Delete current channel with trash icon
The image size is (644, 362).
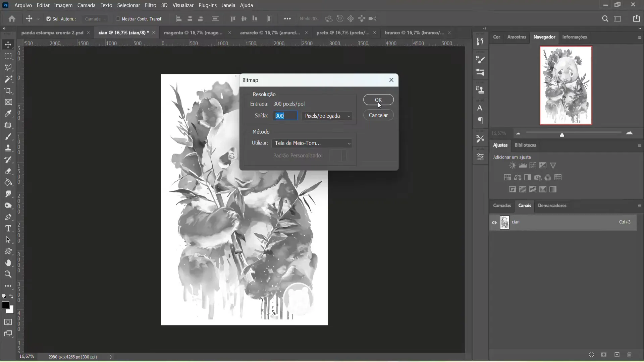[630, 355]
